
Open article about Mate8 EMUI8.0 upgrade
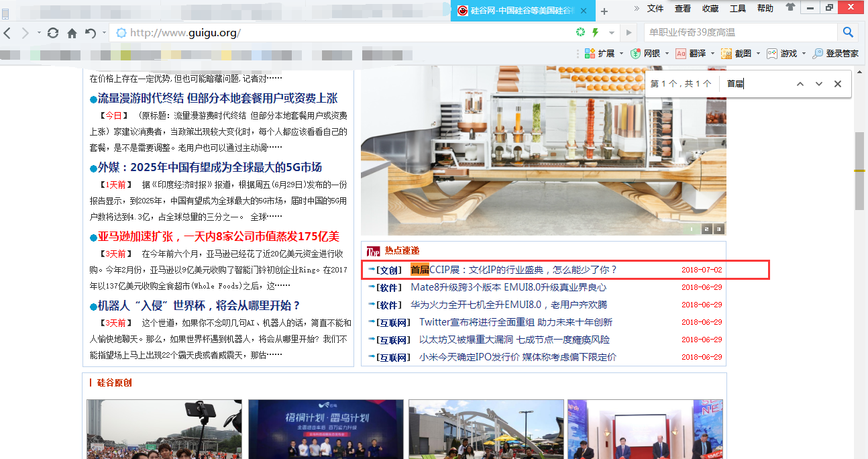(508, 287)
